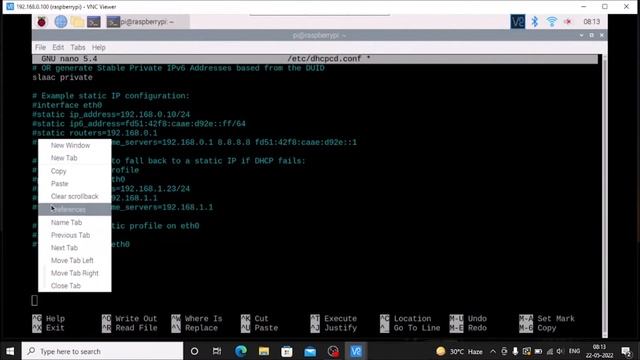Open the Bluetooth tray icon on Pi panel

point(534,22)
